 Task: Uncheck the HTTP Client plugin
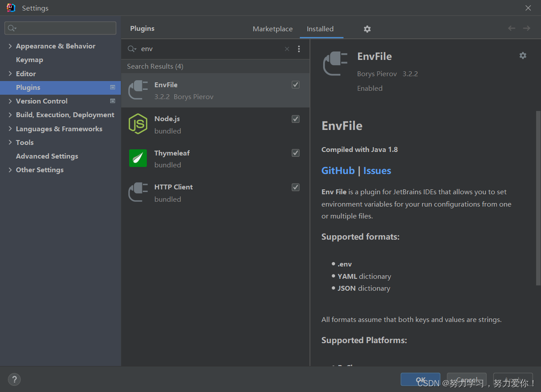tap(296, 187)
